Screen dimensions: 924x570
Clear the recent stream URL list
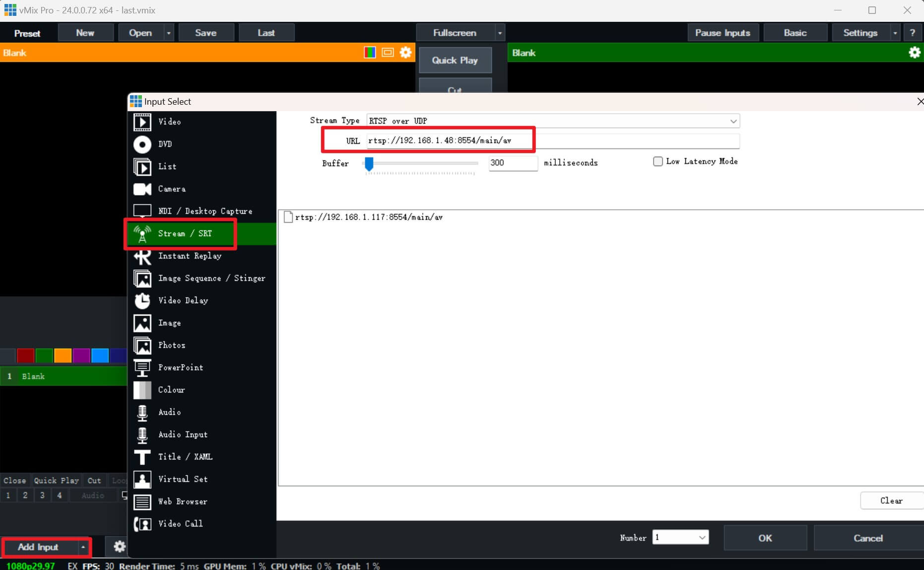pyautogui.click(x=891, y=501)
